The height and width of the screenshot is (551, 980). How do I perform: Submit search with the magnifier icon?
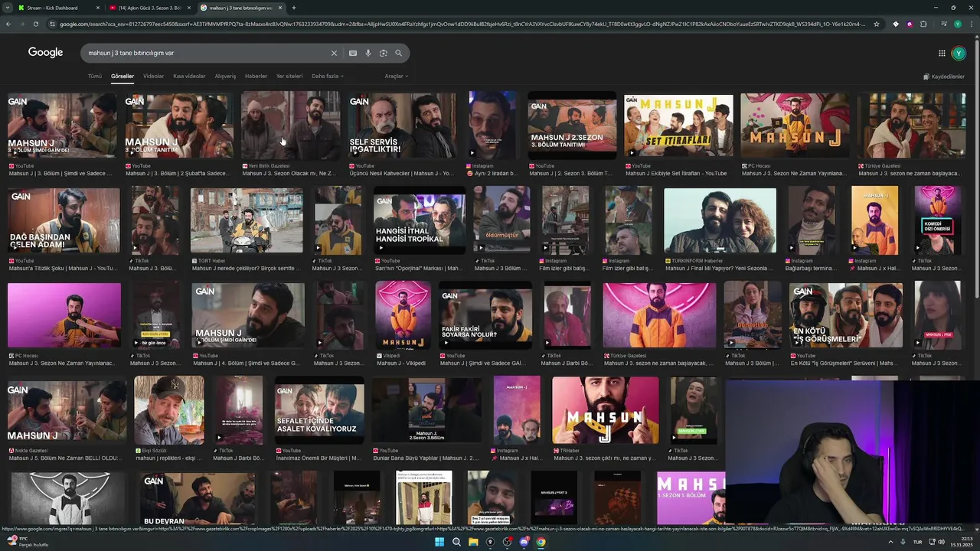pos(398,54)
